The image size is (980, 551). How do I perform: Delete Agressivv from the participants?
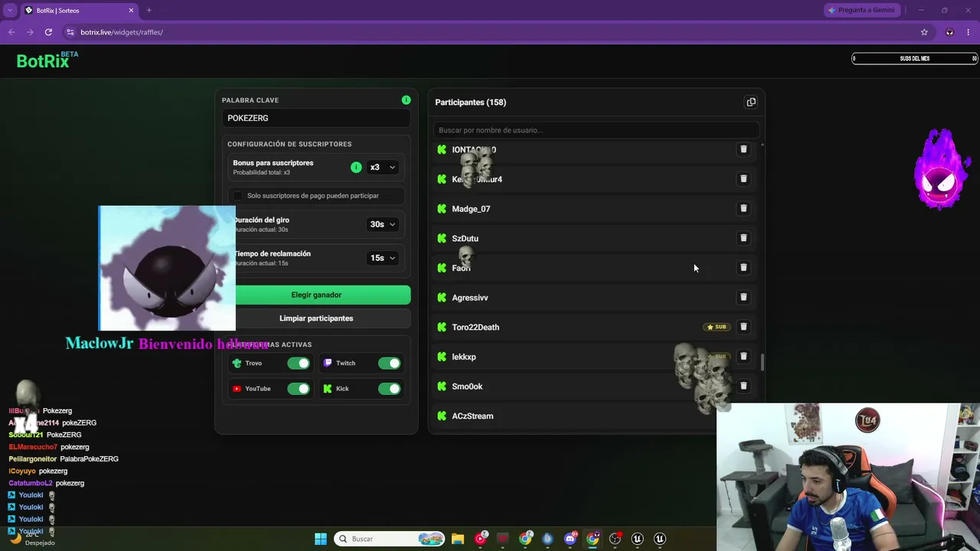(743, 297)
